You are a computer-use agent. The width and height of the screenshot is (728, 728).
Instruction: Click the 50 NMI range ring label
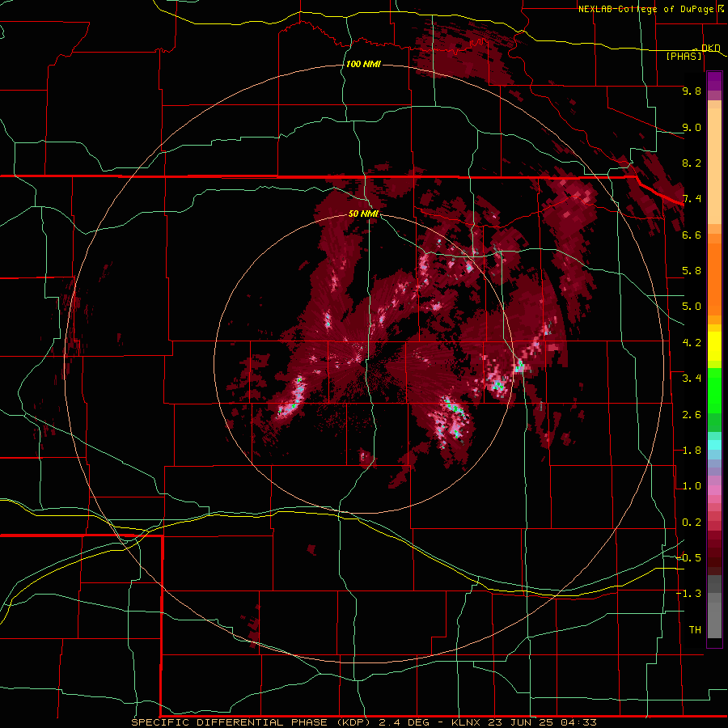point(363,214)
